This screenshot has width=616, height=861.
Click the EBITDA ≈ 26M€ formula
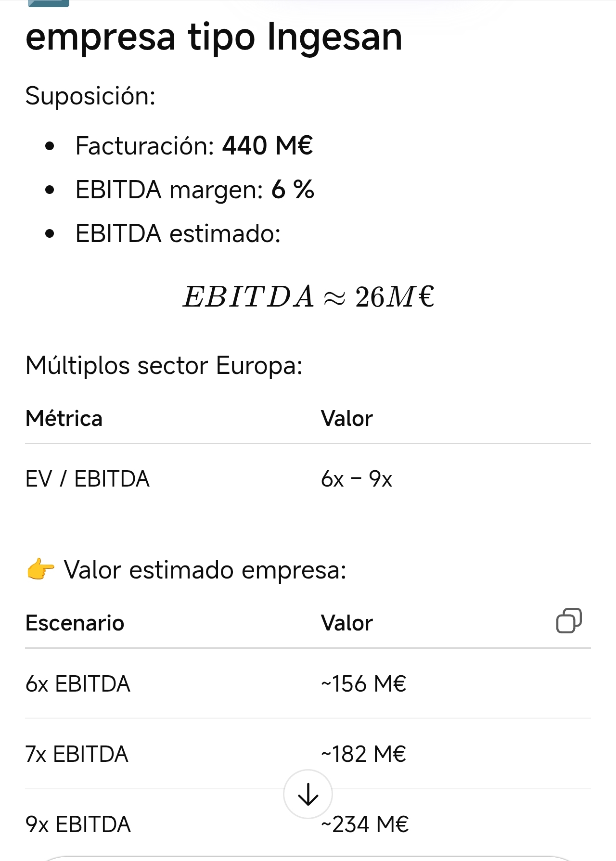coord(308,296)
